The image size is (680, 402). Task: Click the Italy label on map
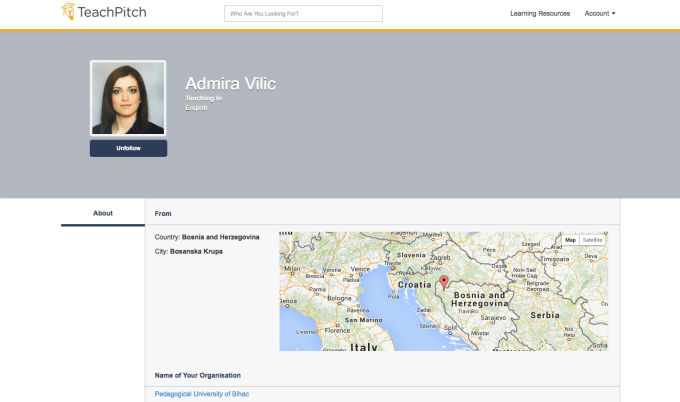coord(363,346)
